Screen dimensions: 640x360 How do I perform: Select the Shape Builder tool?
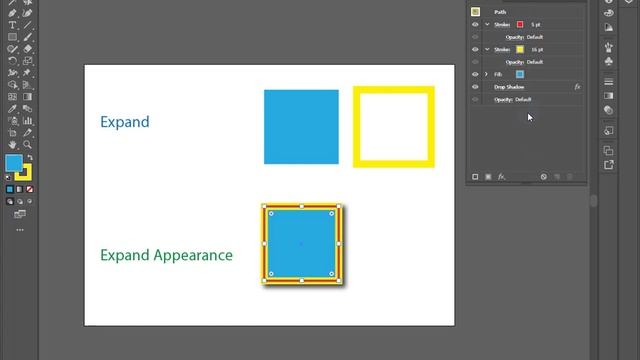(x=12, y=85)
